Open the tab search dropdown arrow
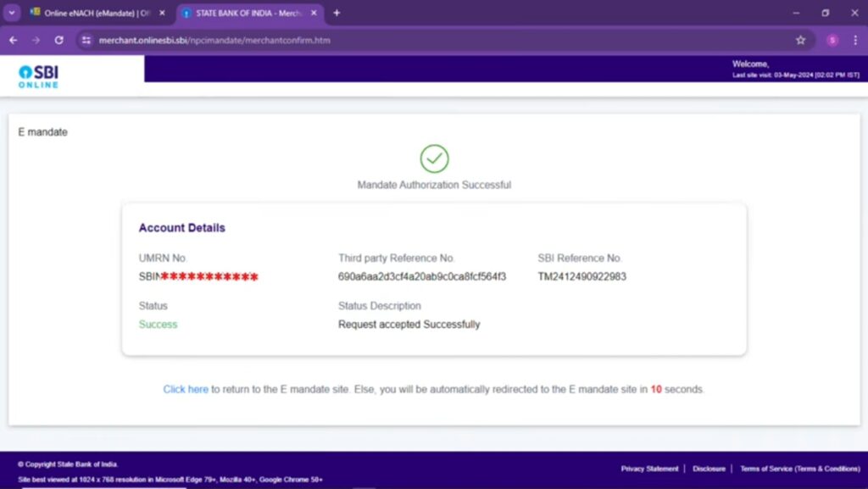The height and width of the screenshot is (489, 868). click(x=12, y=13)
